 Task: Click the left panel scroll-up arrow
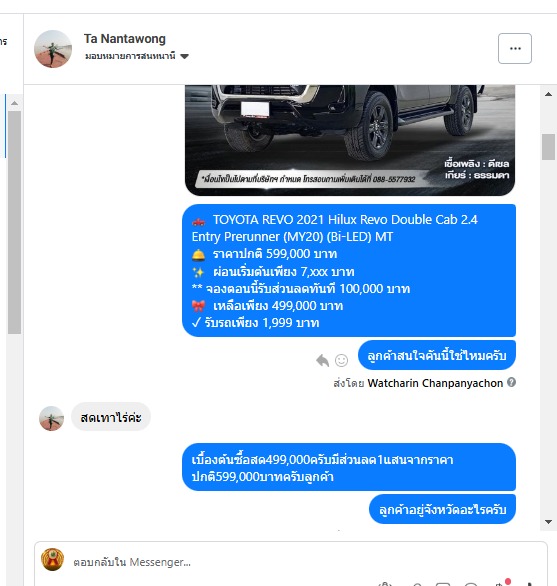[15, 103]
